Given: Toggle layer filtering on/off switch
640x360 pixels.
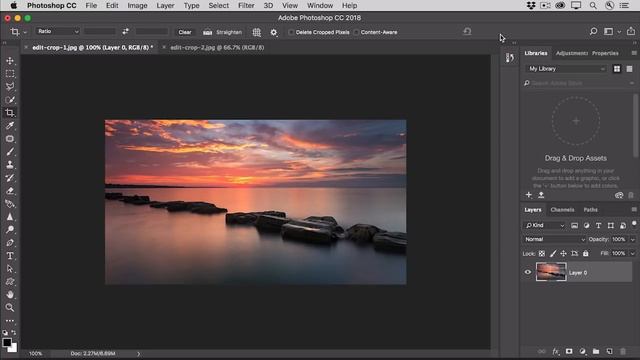Looking at the screenshot, I should click(634, 223).
